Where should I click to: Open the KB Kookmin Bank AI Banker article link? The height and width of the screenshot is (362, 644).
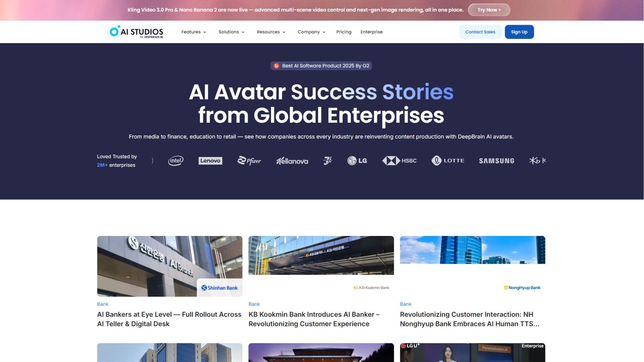tap(314, 319)
